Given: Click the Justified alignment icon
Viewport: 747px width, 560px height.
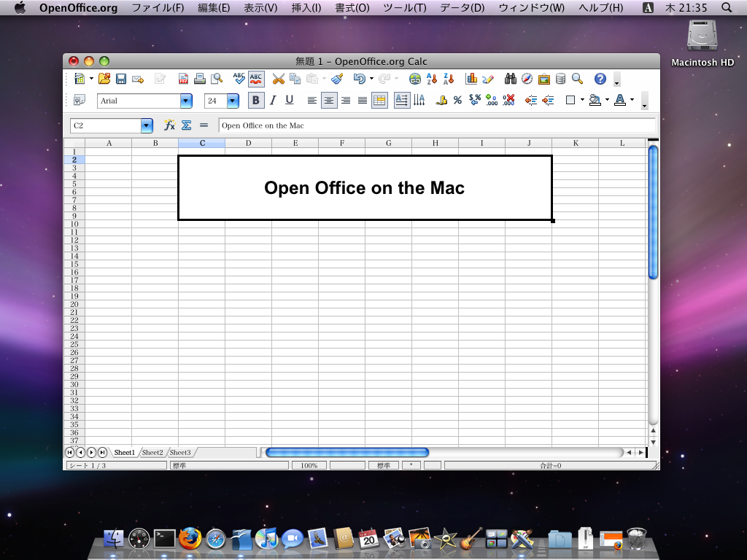Looking at the screenshot, I should (x=363, y=101).
